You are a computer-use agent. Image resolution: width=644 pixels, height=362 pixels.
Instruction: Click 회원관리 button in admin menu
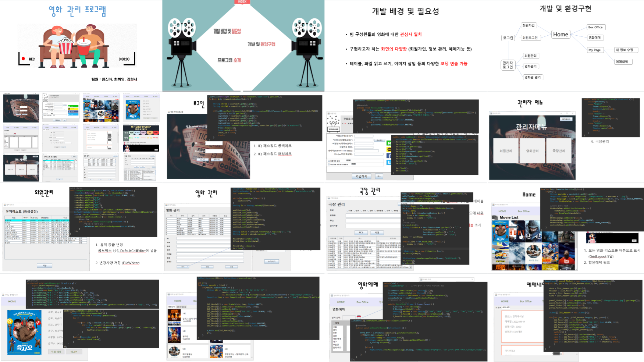pos(506,151)
